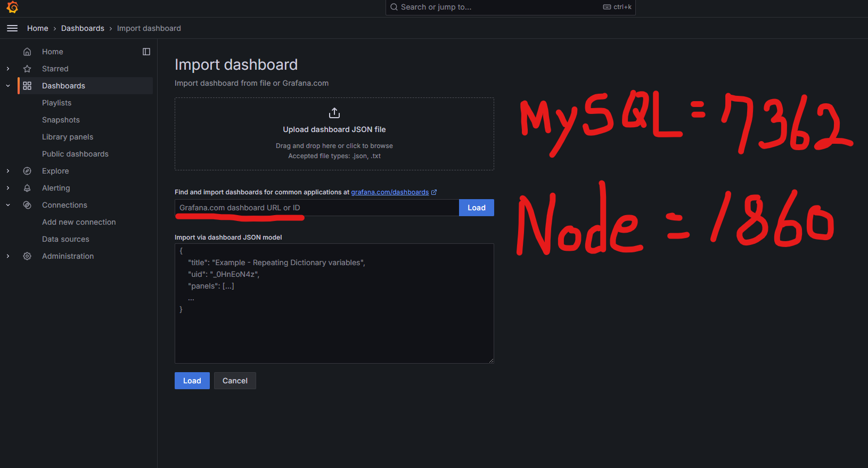Click the Grafana logo icon

pos(12,7)
